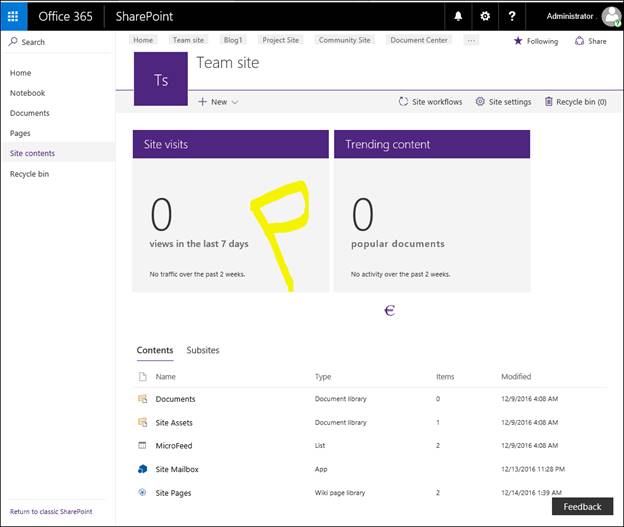Click the Feedback button
Screen dimensions: 624x527
tap(582, 506)
